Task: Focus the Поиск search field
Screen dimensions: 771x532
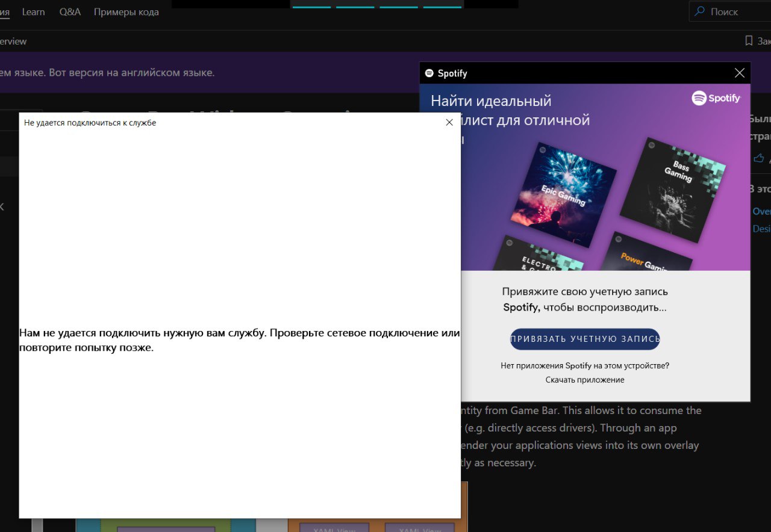Action: point(730,11)
